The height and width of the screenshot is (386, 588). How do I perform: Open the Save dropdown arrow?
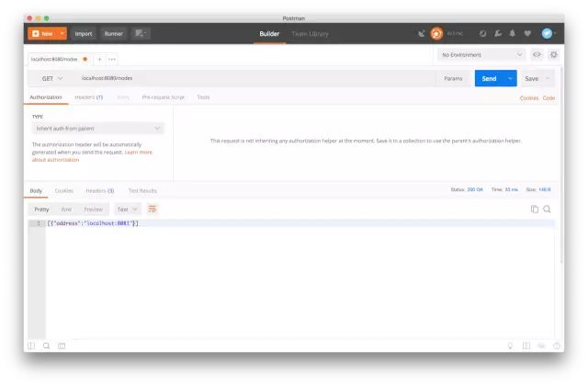[x=548, y=78]
